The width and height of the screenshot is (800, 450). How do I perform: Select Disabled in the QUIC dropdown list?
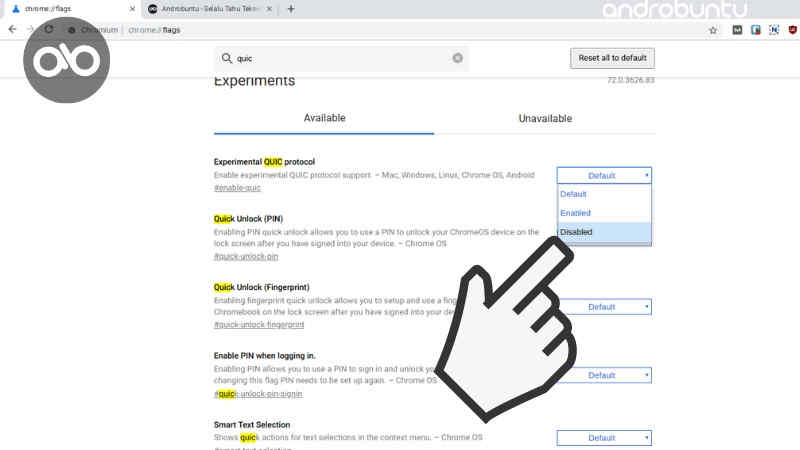tap(604, 232)
